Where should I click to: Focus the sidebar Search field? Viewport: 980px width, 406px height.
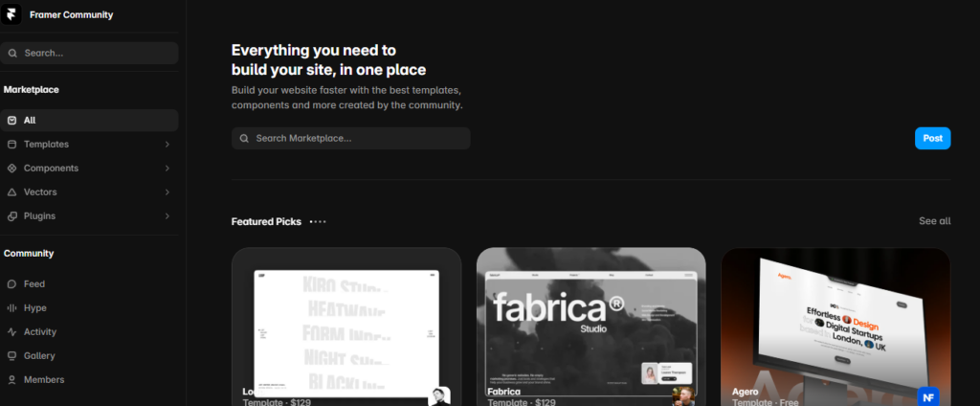pyautogui.click(x=89, y=54)
